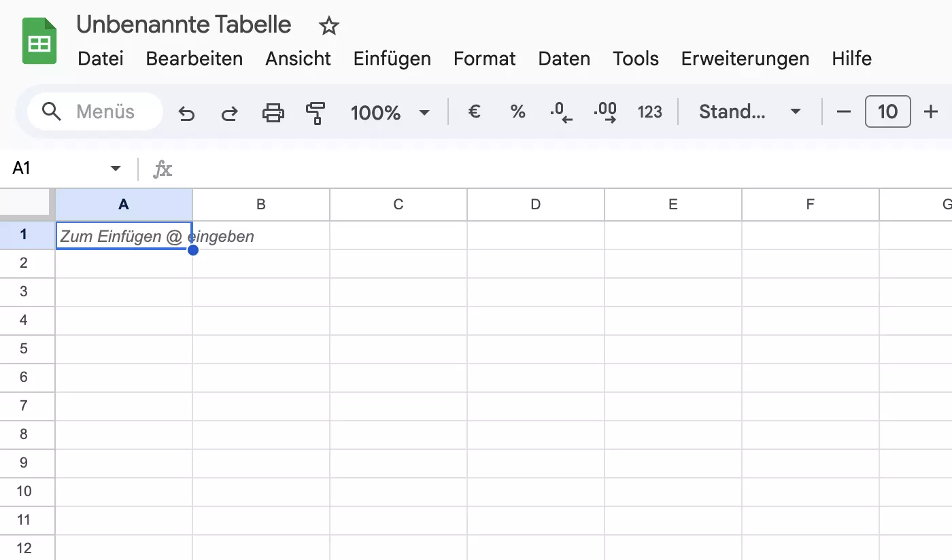Image resolution: width=952 pixels, height=560 pixels.
Task: Activate the paint format roller icon
Action: tap(316, 113)
